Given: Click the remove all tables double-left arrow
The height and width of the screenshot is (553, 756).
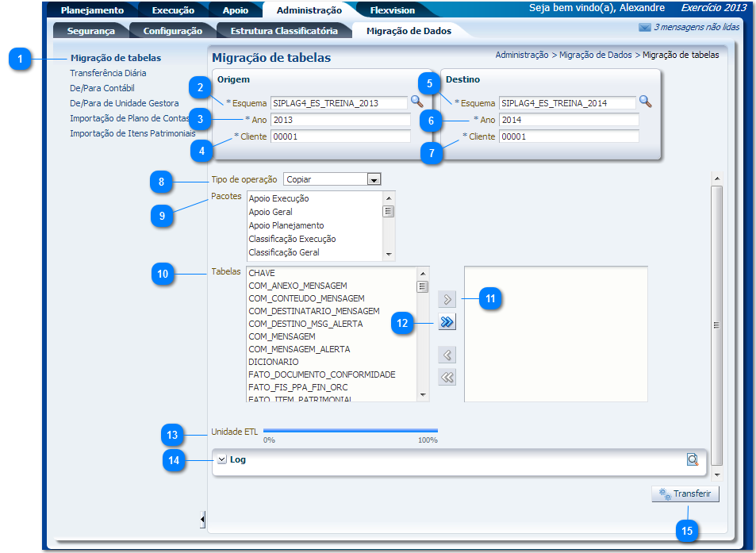Looking at the screenshot, I should pyautogui.click(x=447, y=378).
